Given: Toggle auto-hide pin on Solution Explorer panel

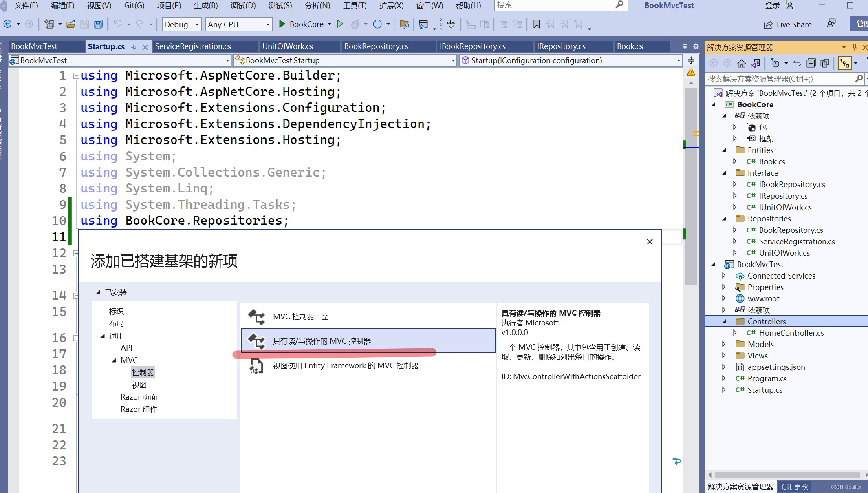Looking at the screenshot, I should (x=855, y=47).
